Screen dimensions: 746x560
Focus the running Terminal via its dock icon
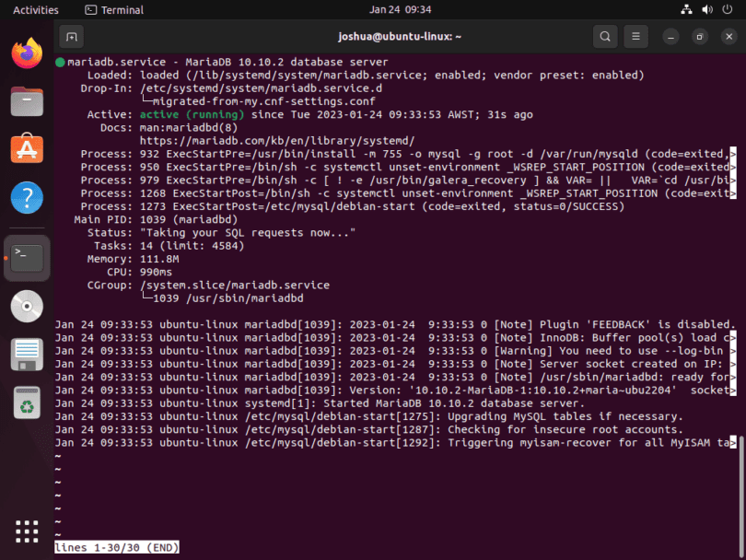[x=25, y=259]
